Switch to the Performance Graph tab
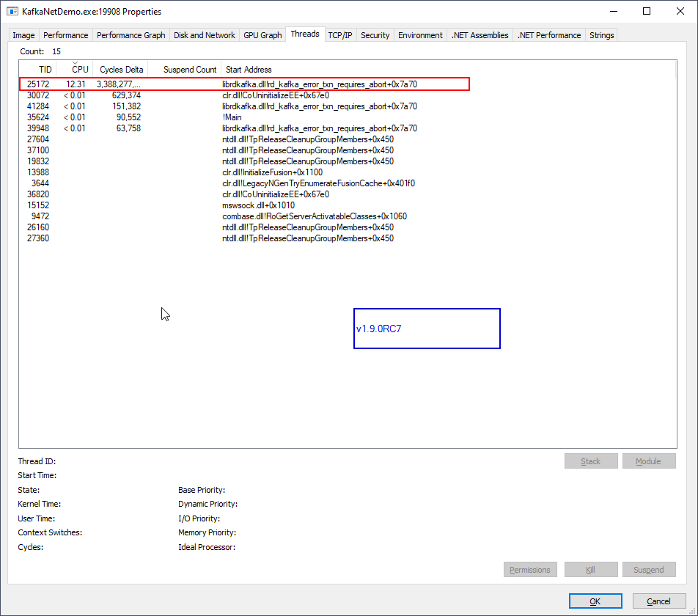The image size is (698, 616). click(131, 34)
